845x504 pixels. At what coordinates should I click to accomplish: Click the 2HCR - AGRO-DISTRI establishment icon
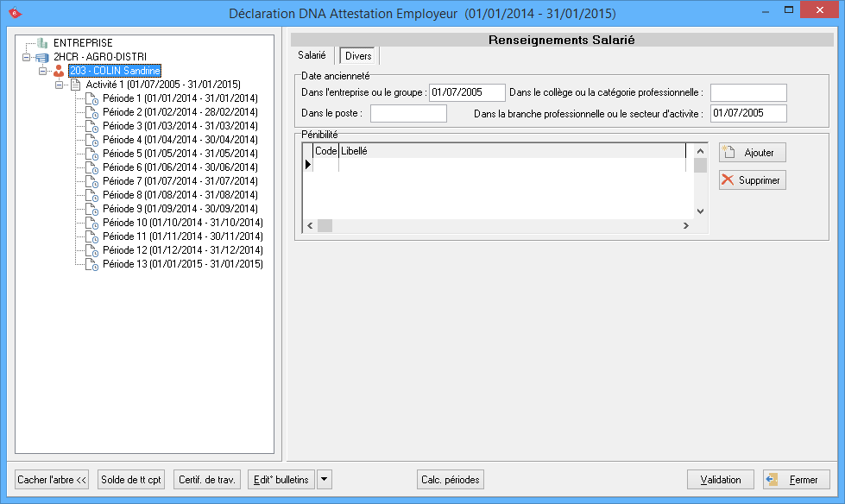42,57
